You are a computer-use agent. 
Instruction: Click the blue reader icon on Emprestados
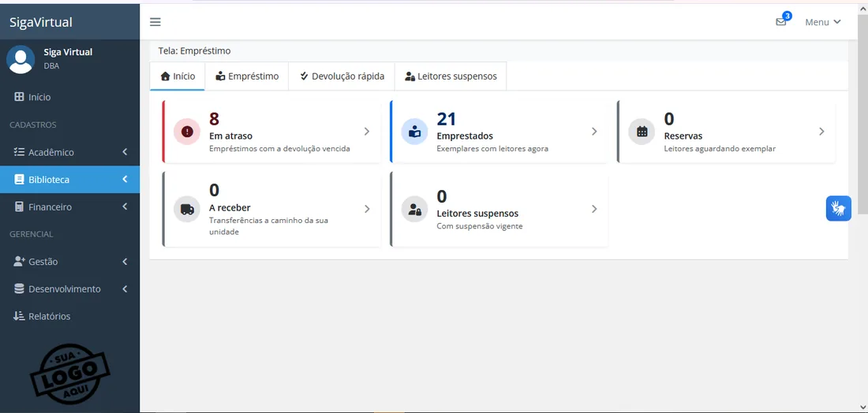414,132
